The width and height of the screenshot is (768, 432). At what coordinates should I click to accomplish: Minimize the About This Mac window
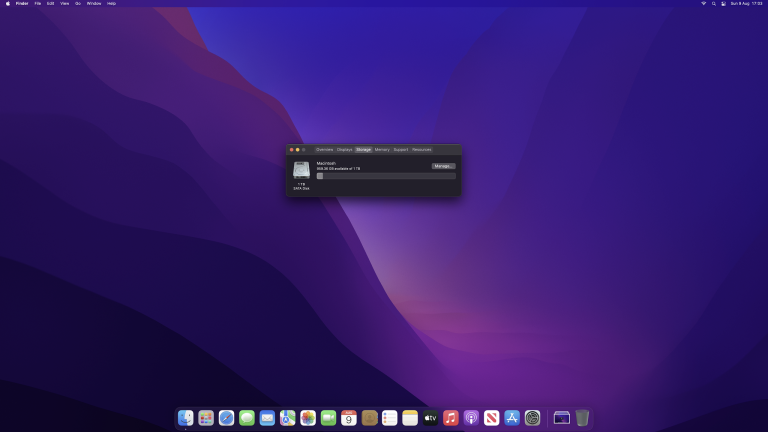(x=297, y=149)
